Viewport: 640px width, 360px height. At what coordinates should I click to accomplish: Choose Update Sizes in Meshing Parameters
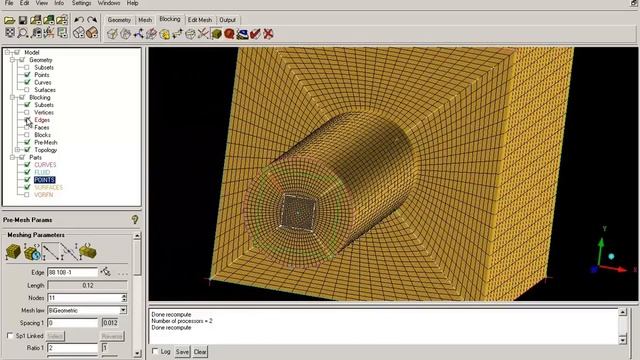pos(13,252)
